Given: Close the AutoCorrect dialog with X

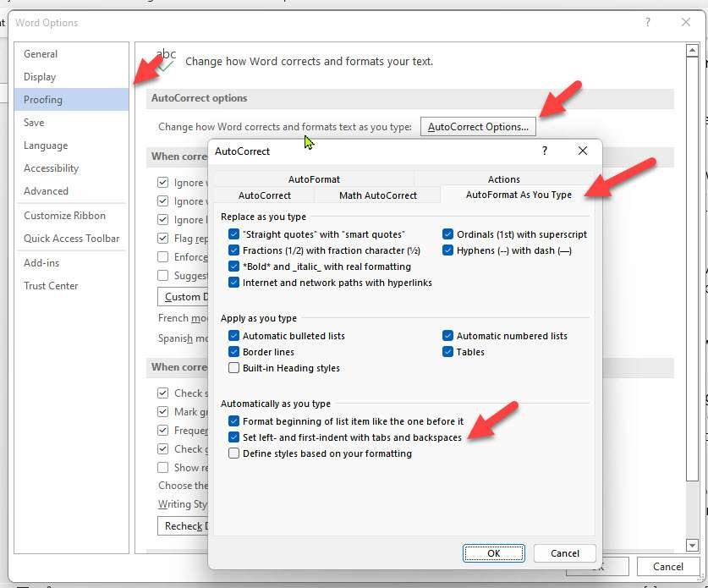Looking at the screenshot, I should 583,151.
